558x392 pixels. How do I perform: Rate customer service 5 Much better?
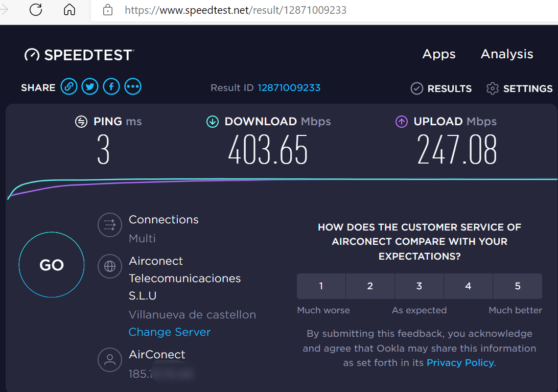pyautogui.click(x=518, y=286)
